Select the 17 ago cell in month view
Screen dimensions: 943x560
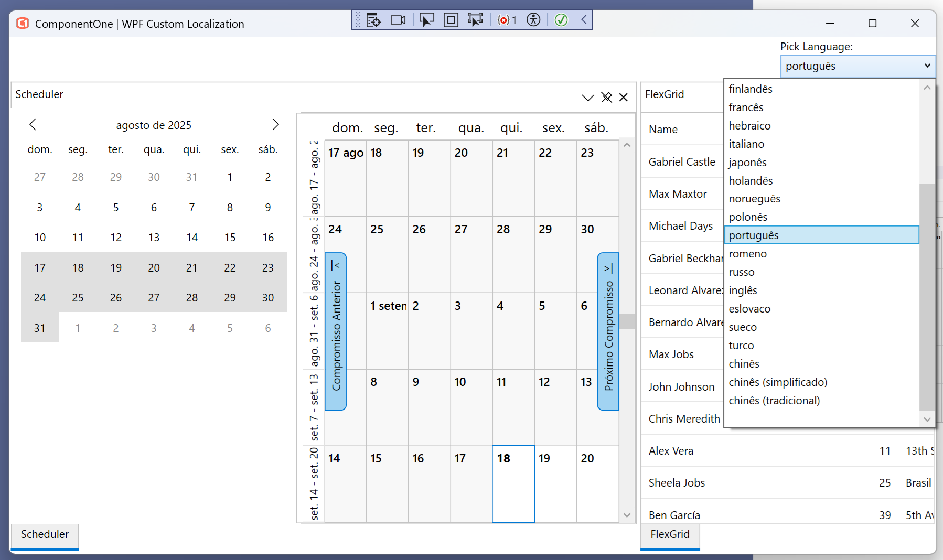point(345,178)
